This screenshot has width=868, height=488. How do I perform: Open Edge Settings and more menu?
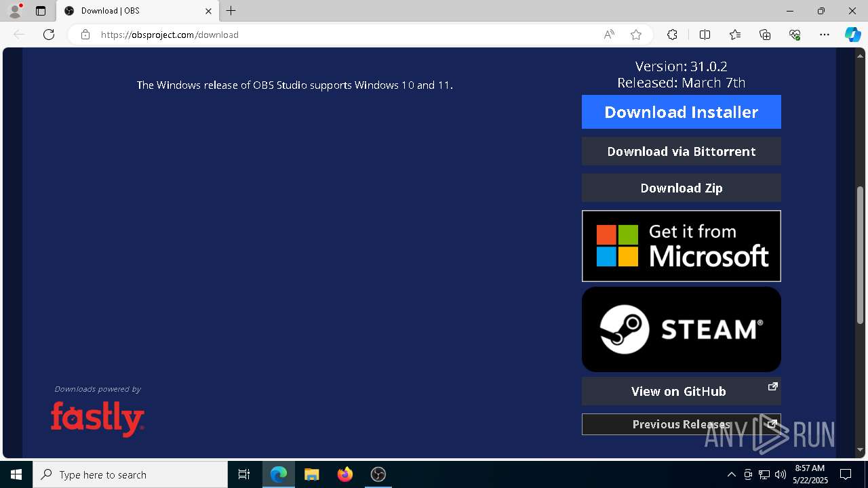[825, 35]
